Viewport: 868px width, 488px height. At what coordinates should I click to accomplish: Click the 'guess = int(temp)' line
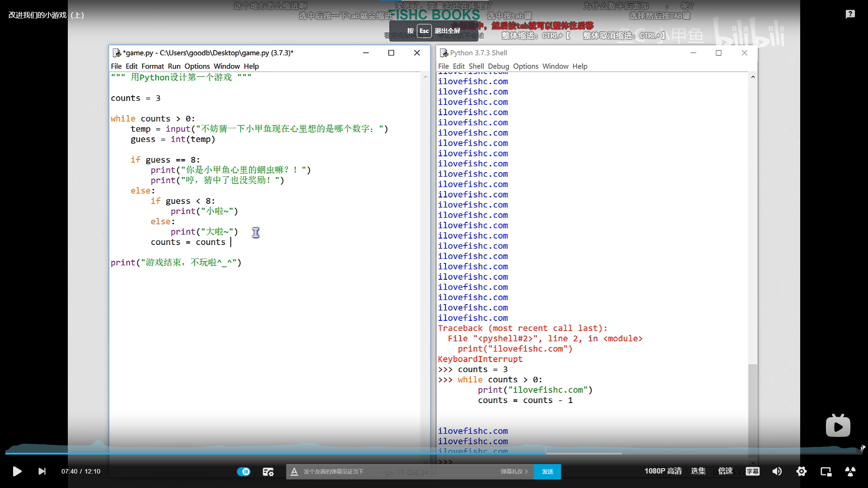[173, 139]
